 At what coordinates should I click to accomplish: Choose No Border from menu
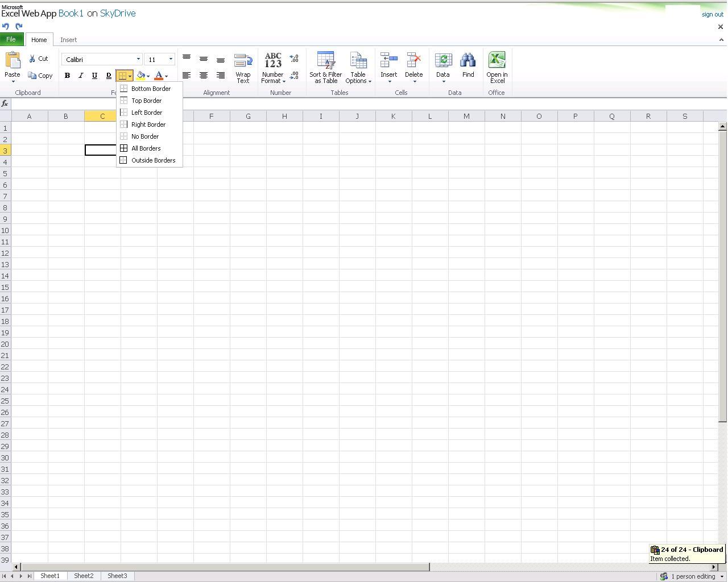150,136
